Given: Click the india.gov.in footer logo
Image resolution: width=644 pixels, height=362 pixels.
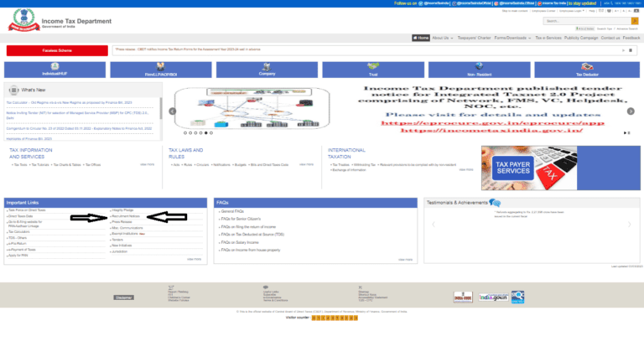Looking at the screenshot, I should 493,297.
